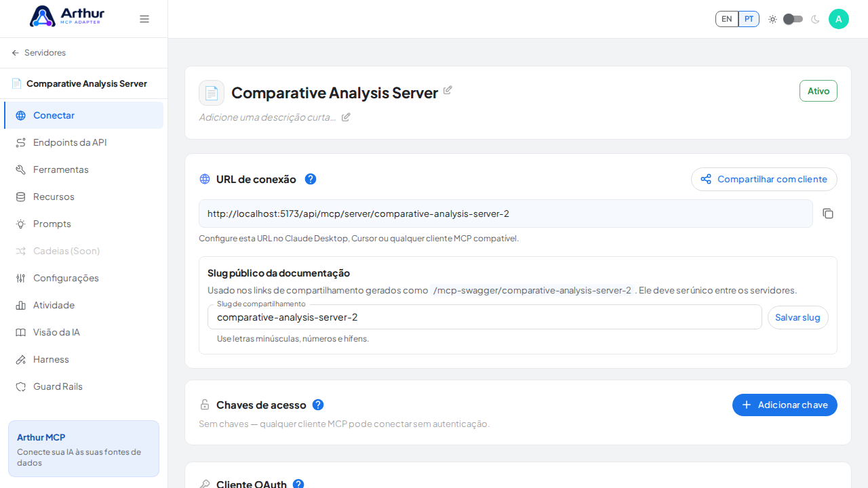Click the server document icon in the header card

212,93
